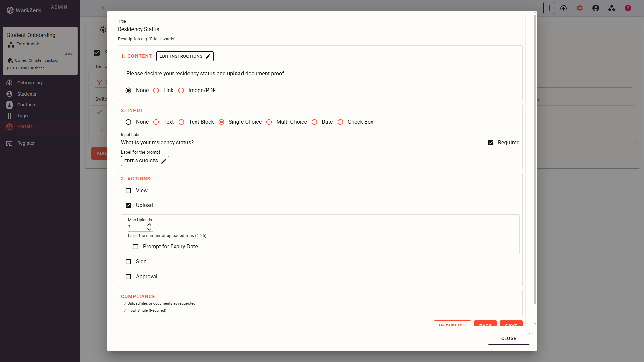Click the Logout link
644x362 pixels.
pos(69,54)
